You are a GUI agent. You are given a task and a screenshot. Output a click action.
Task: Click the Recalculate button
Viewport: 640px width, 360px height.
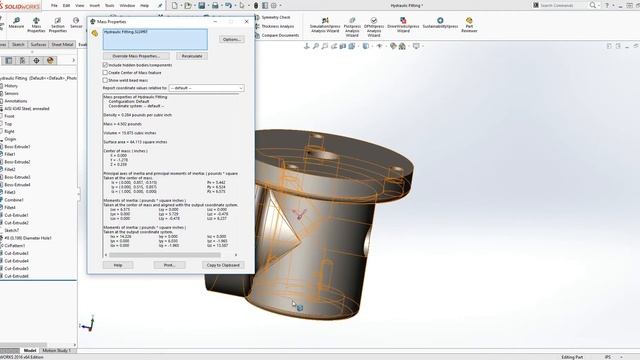(192, 56)
